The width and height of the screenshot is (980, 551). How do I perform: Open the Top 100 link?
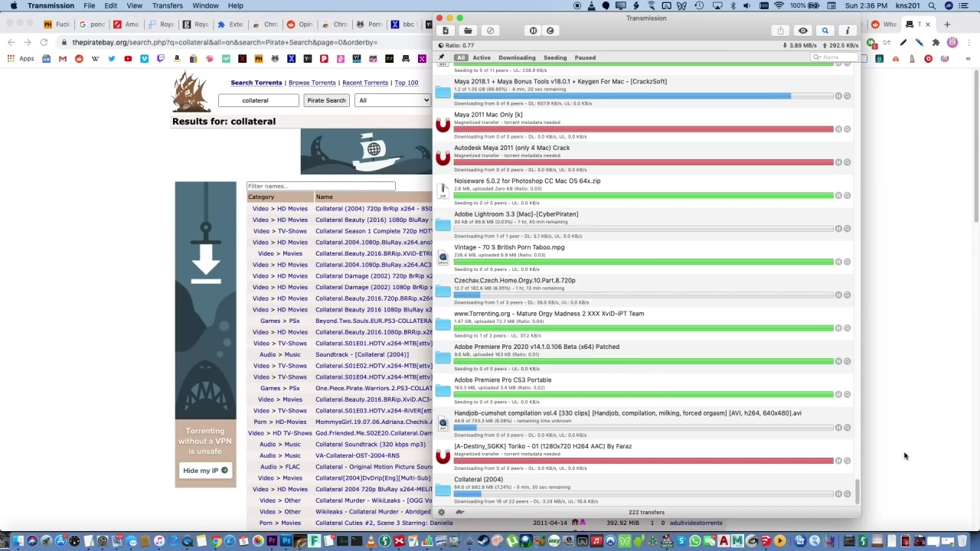tap(407, 83)
